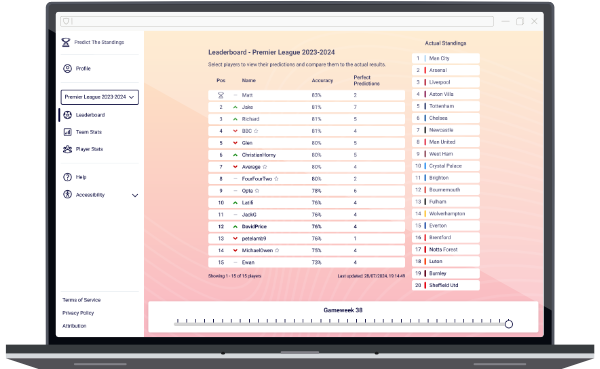600x369 pixels.
Task: Click Arsenal in Actual Standings
Action: (x=446, y=70)
